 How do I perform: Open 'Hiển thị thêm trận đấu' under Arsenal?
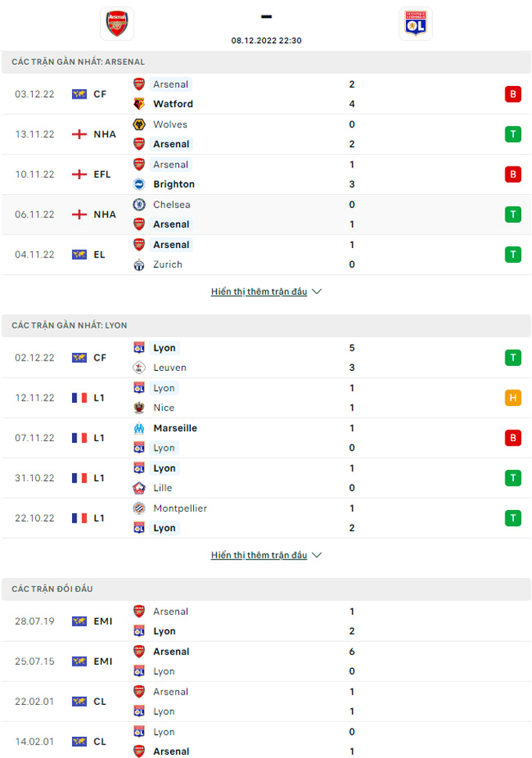[x=259, y=292]
